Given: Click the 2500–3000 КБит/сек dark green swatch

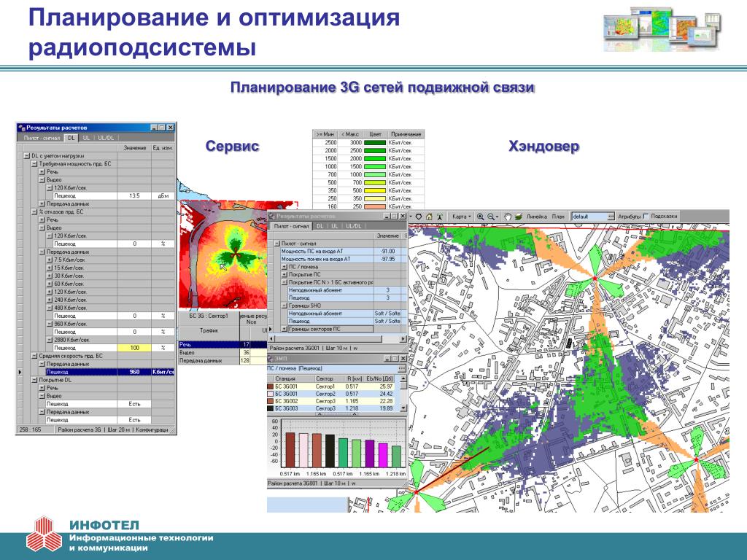Looking at the screenshot, I should click(375, 142).
